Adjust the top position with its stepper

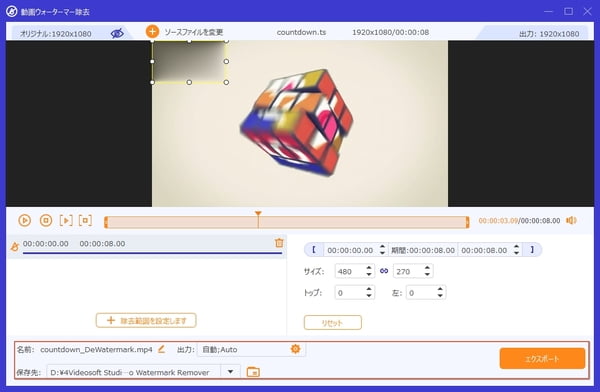(x=368, y=292)
